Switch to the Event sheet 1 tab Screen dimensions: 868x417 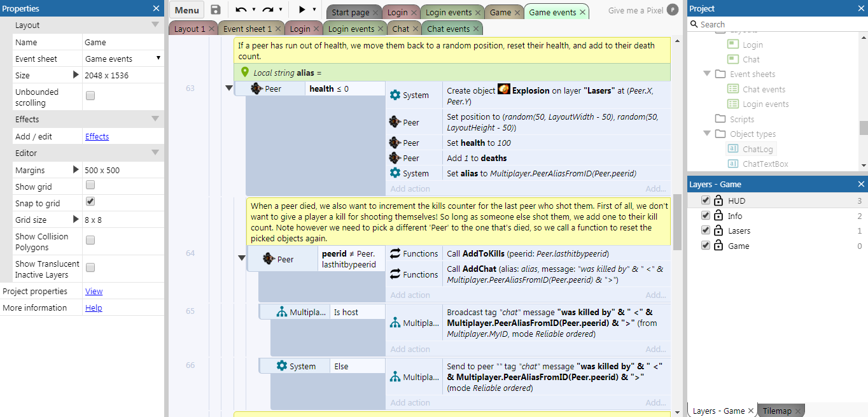pyautogui.click(x=248, y=29)
